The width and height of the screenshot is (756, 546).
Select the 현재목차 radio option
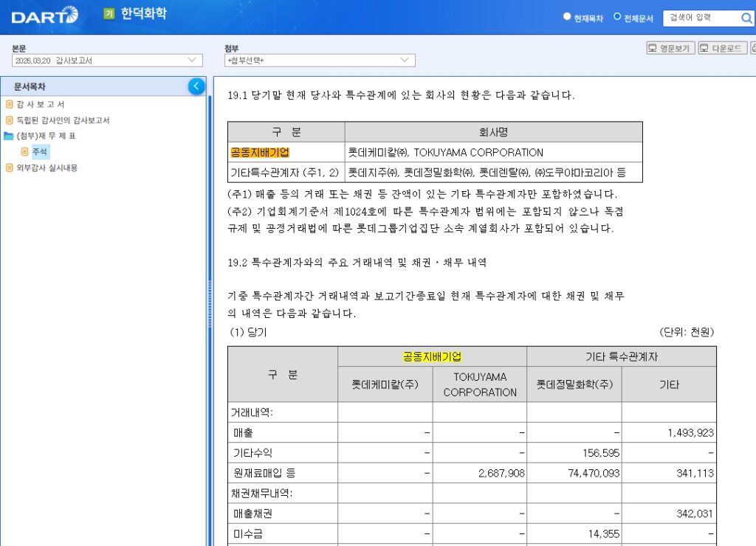tap(567, 17)
